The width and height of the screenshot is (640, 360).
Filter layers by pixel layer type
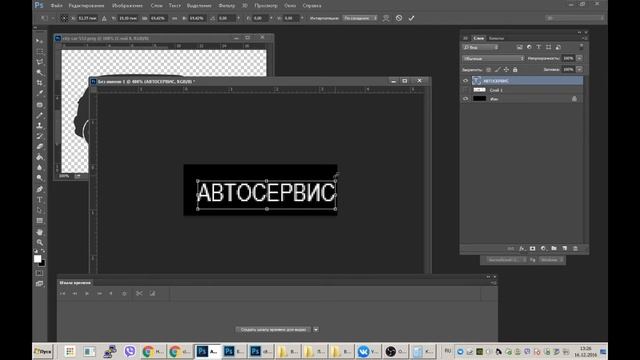520,47
